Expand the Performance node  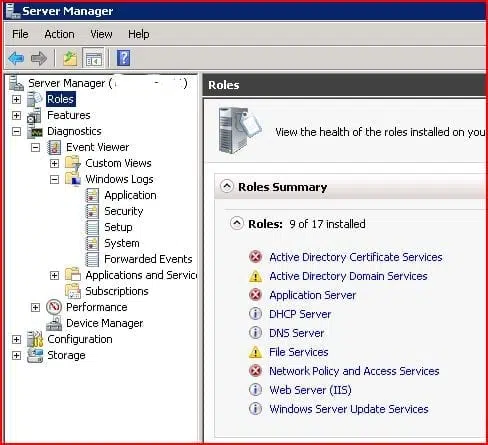coord(35,307)
